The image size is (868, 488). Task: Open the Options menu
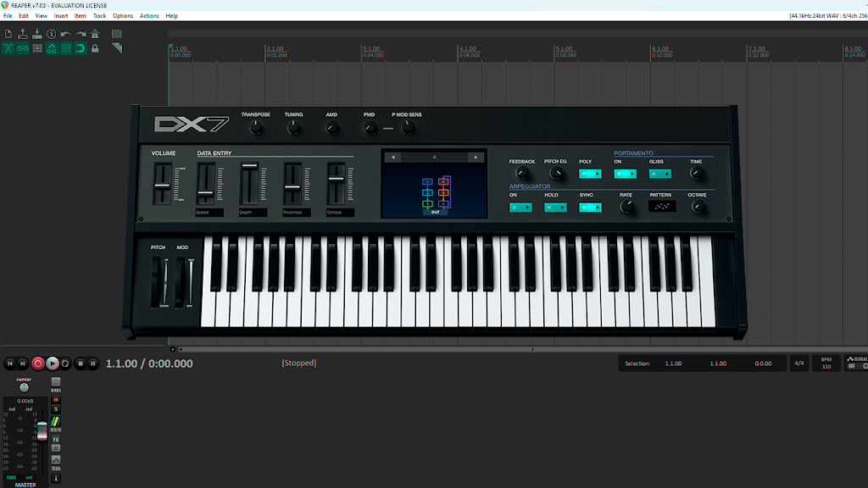pos(122,16)
